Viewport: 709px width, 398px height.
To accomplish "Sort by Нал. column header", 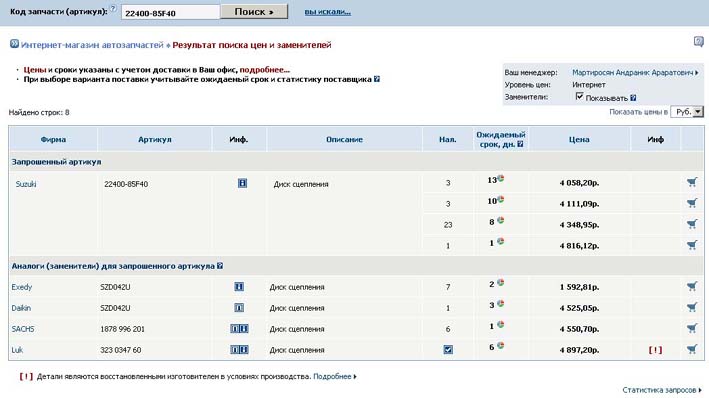I will point(448,139).
